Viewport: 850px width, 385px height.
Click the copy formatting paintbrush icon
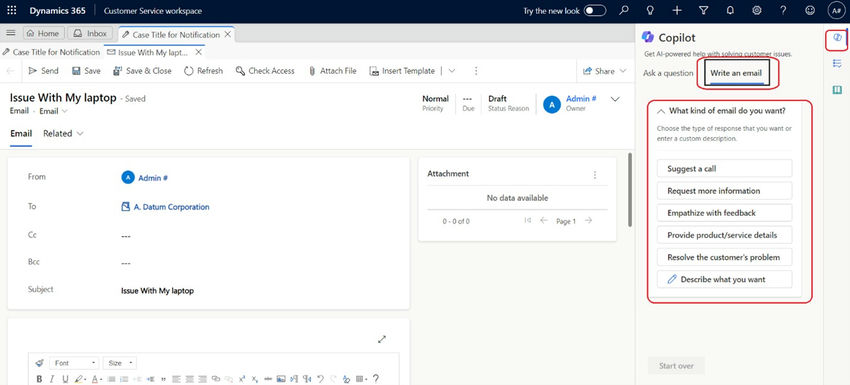pyautogui.click(x=40, y=363)
